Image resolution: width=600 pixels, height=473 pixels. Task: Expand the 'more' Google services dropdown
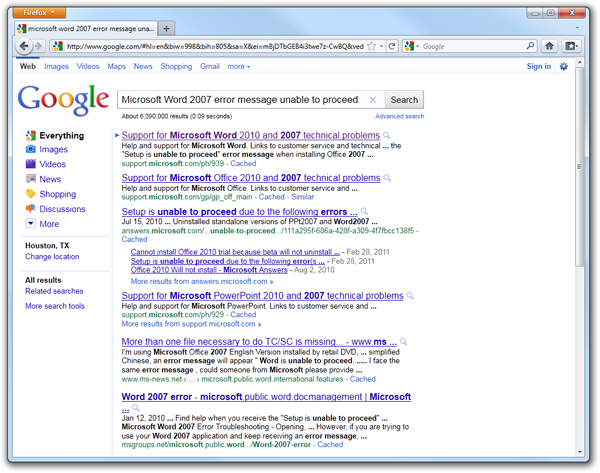[x=239, y=67]
